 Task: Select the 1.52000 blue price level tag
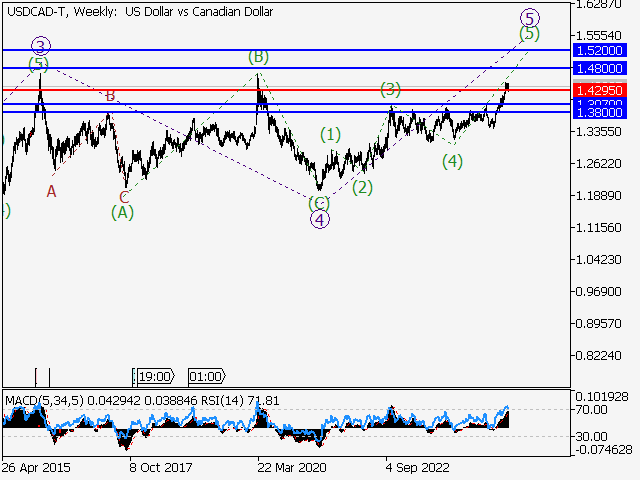click(x=599, y=49)
